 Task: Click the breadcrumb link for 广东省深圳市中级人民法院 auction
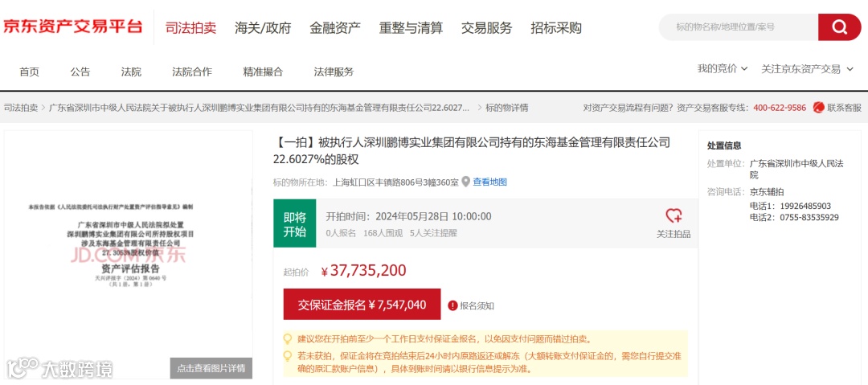click(259, 108)
